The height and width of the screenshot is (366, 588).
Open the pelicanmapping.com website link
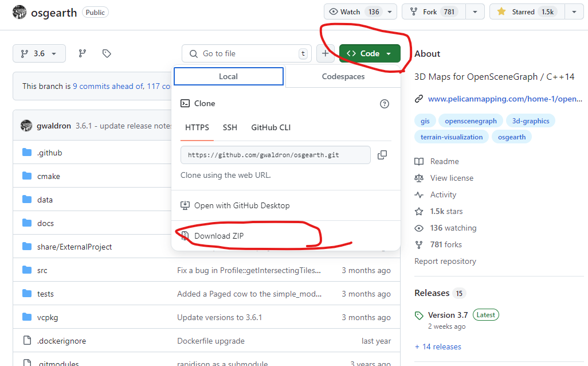(505, 99)
